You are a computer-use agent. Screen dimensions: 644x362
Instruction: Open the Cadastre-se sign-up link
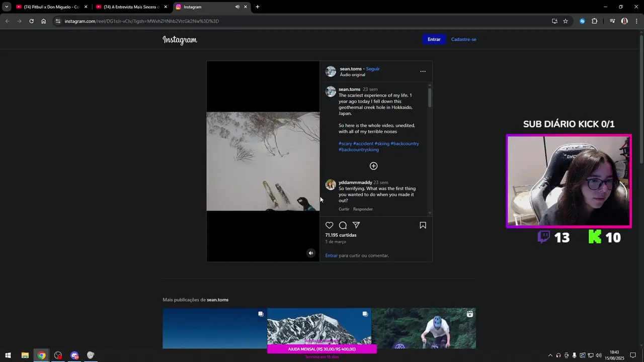pos(463,39)
